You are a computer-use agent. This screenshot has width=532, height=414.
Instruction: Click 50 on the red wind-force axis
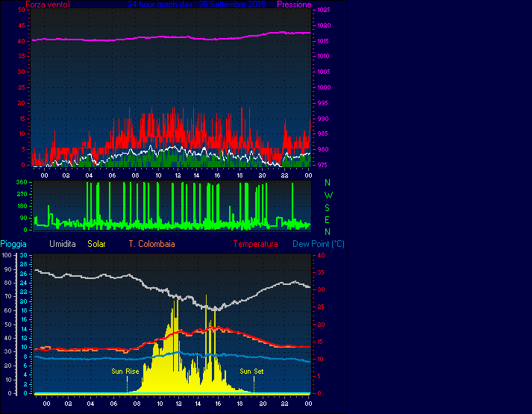click(22, 10)
